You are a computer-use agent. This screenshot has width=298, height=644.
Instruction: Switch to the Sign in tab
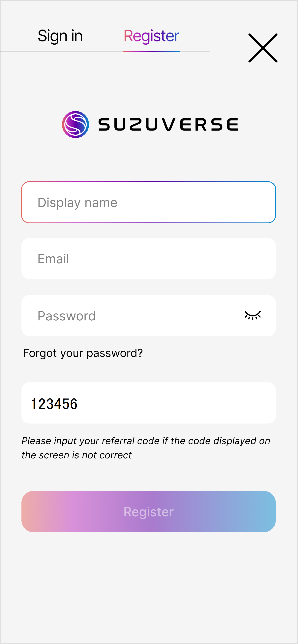coord(60,36)
